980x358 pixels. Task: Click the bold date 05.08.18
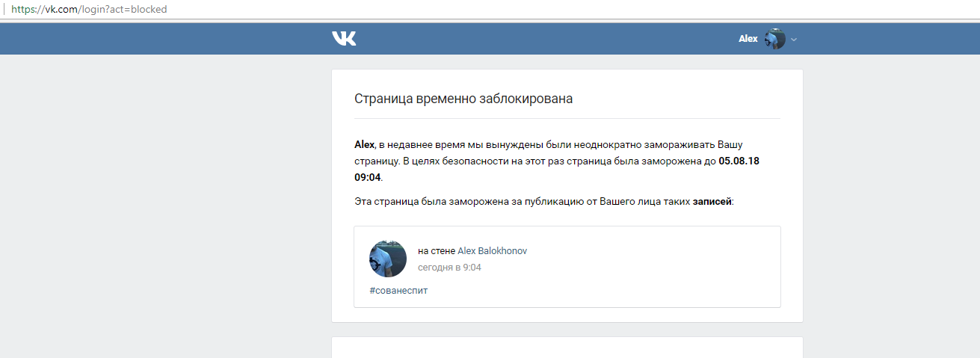[739, 161]
